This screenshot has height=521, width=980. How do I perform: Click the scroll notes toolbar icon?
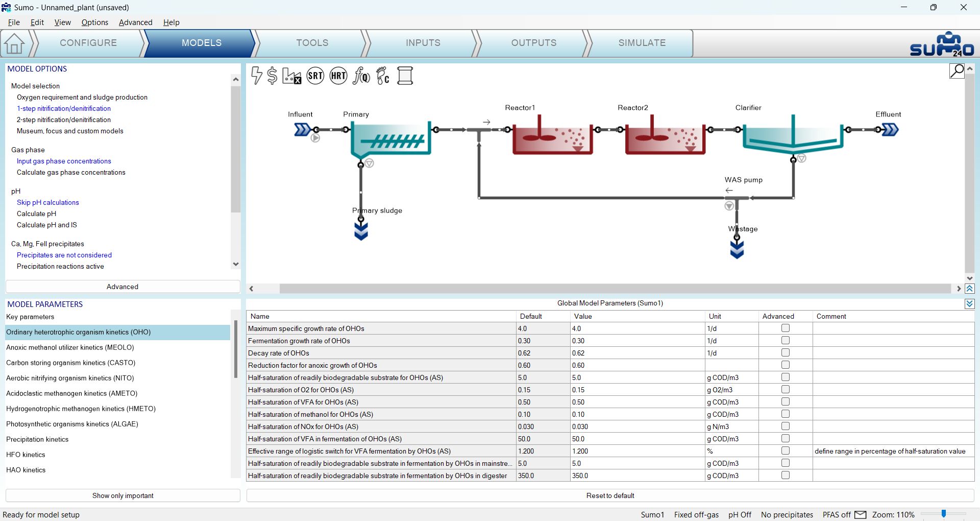pyautogui.click(x=405, y=76)
